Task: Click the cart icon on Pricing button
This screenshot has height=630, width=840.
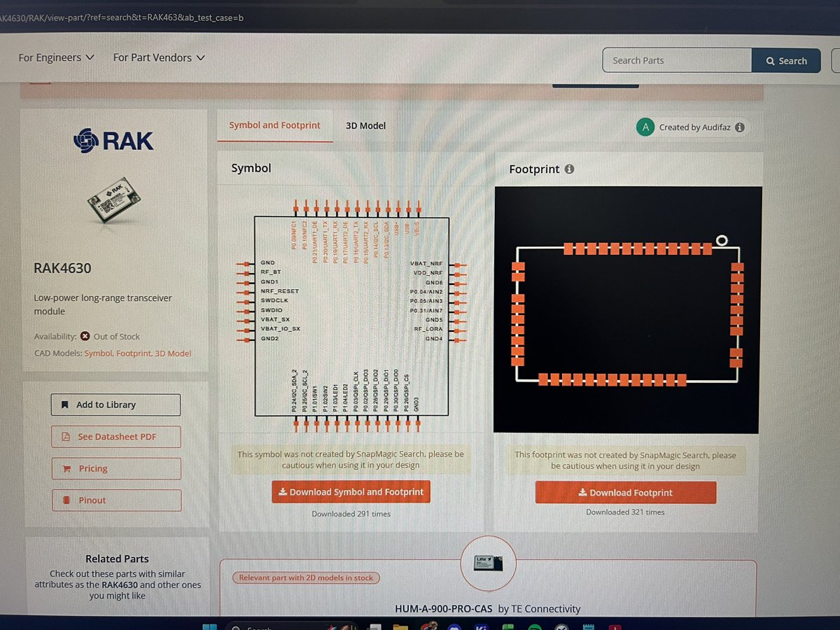Action: click(x=67, y=469)
